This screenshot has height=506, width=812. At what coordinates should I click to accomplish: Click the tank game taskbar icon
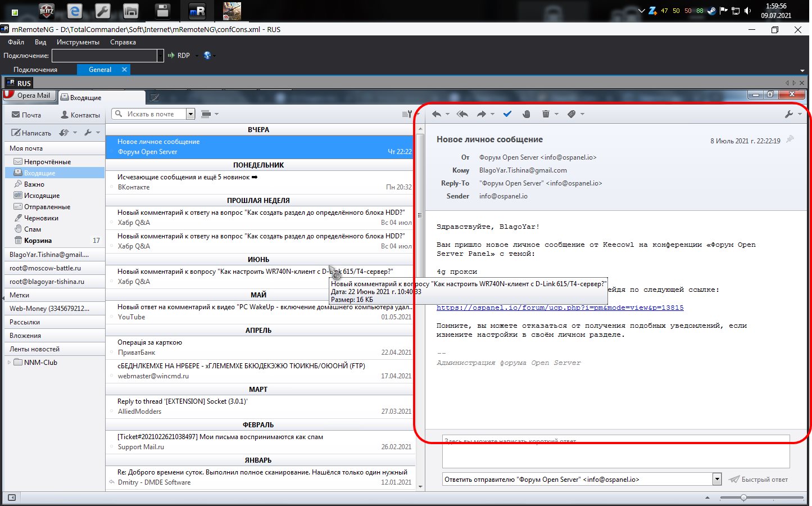[232, 11]
